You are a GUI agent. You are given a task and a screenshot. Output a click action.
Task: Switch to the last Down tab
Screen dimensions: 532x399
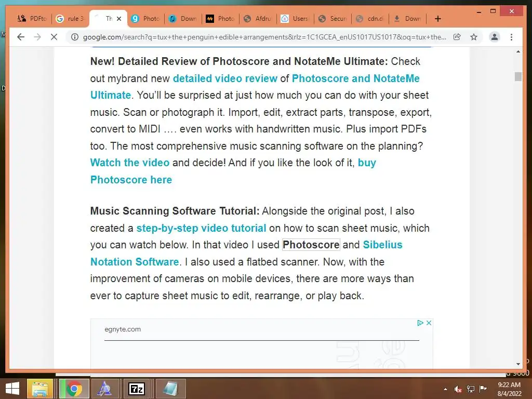point(407,19)
